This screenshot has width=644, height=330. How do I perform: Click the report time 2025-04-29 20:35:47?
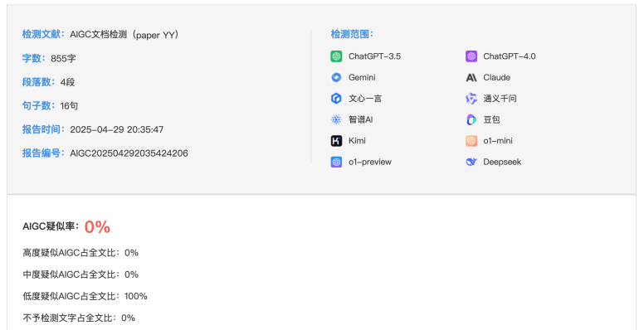(x=117, y=129)
